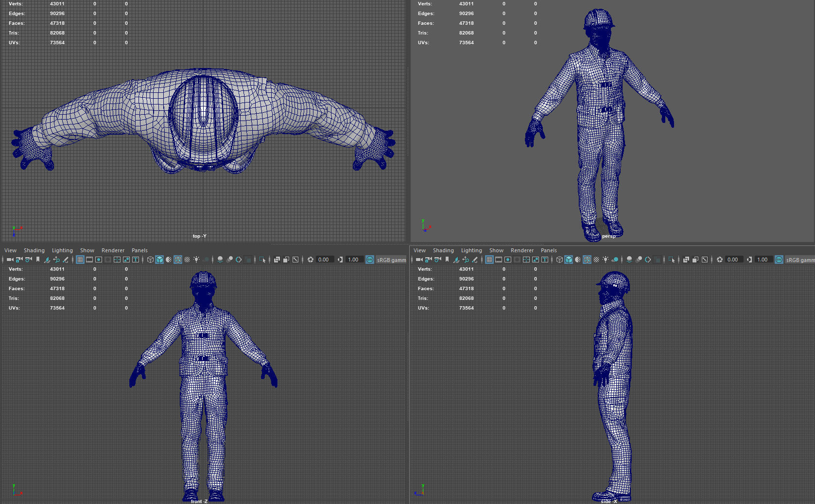Click Exposure reset icon in front view toolbar
The width and height of the screenshot is (815, 504).
click(310, 260)
